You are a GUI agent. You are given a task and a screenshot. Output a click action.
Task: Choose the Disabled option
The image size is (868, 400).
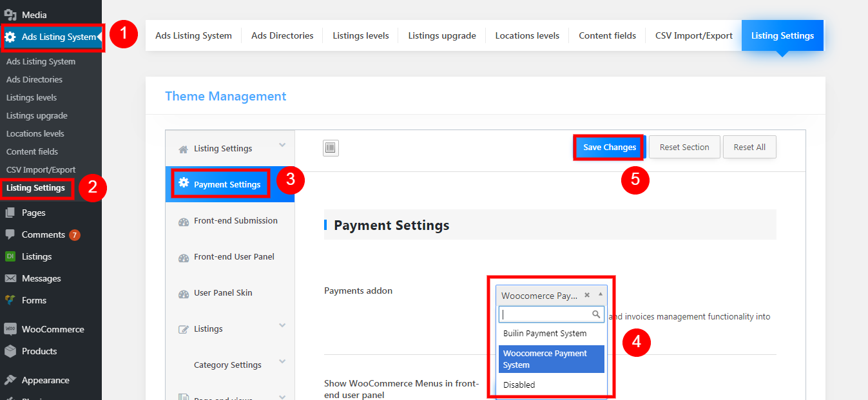(552, 385)
